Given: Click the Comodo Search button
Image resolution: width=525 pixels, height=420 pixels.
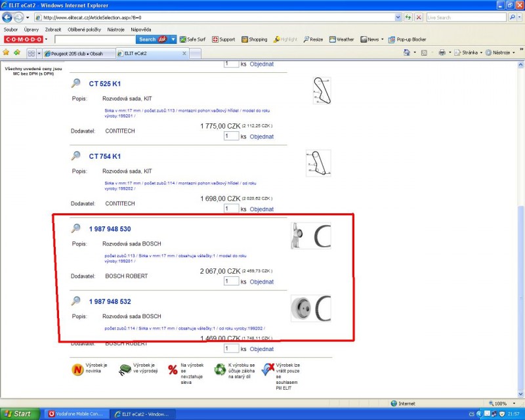Looking at the screenshot, I should click(148, 39).
